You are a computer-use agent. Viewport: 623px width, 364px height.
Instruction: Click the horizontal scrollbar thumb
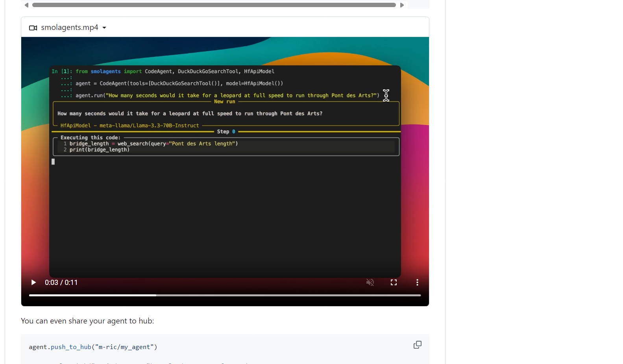click(214, 5)
